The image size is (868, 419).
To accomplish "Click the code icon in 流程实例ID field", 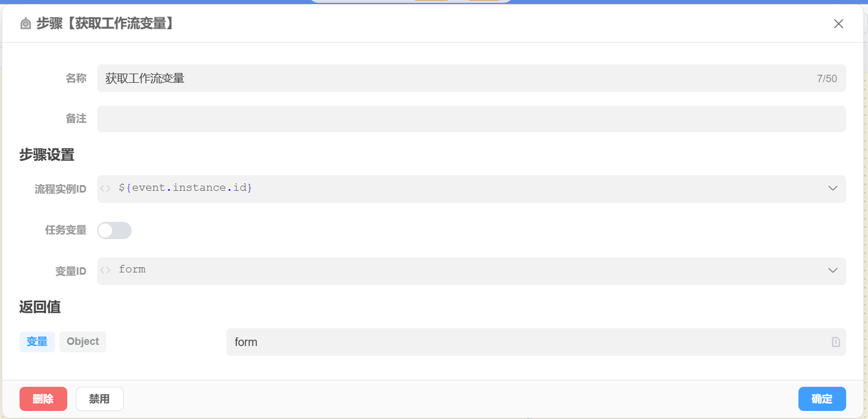I will (105, 189).
